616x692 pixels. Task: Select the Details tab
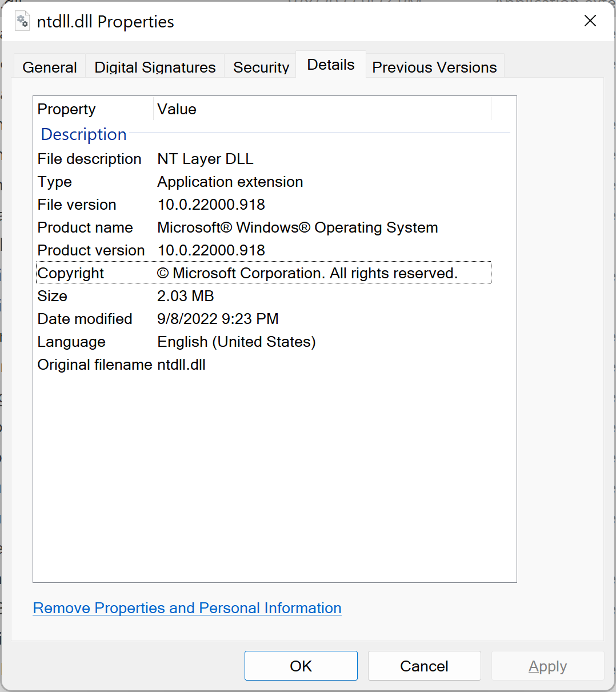[331, 65]
